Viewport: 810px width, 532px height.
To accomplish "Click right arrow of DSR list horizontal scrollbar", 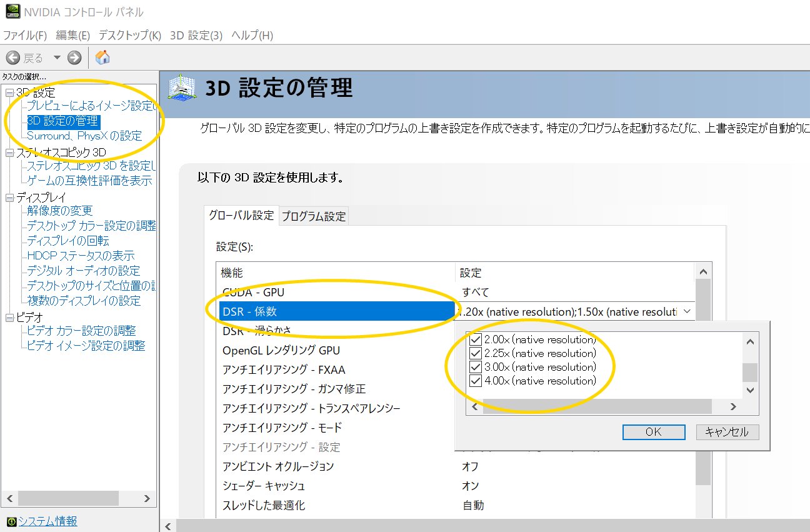I will [734, 406].
